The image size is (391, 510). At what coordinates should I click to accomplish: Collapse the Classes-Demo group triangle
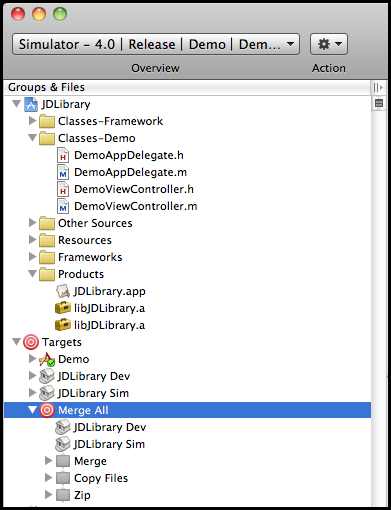pos(32,138)
